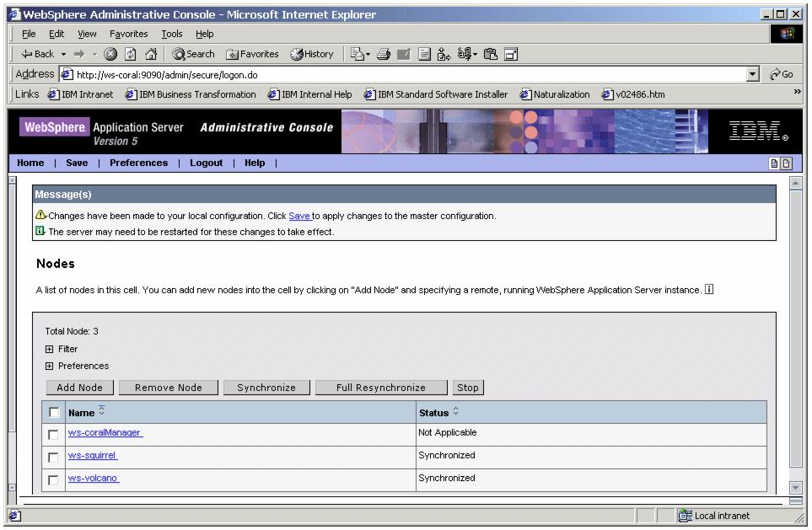
Task: Click the page icon in the Address bar
Action: click(67, 74)
